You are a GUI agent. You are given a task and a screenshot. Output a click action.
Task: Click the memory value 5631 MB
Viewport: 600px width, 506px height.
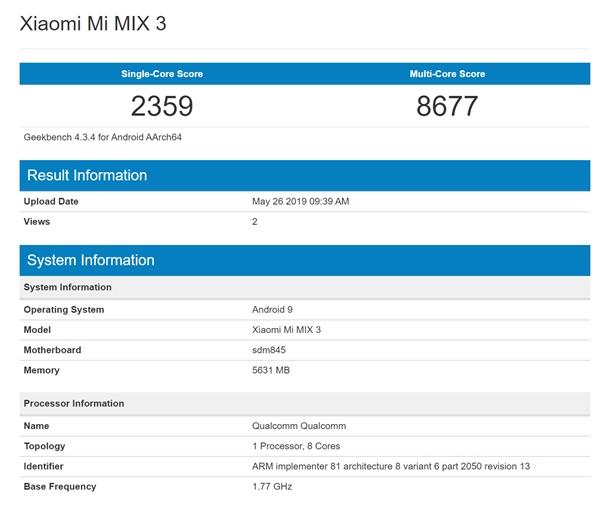[x=271, y=370]
